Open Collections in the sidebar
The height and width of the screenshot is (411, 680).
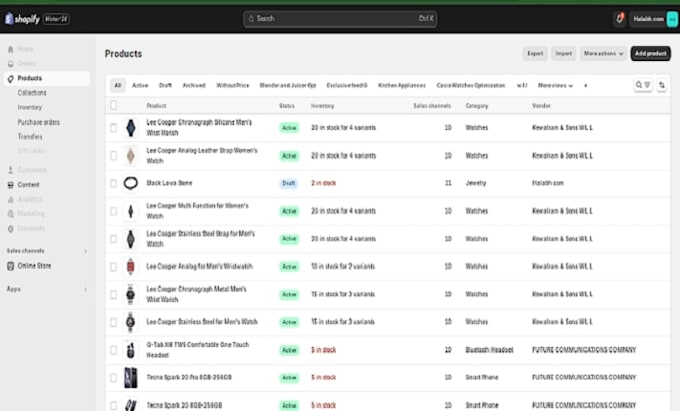pos(32,93)
